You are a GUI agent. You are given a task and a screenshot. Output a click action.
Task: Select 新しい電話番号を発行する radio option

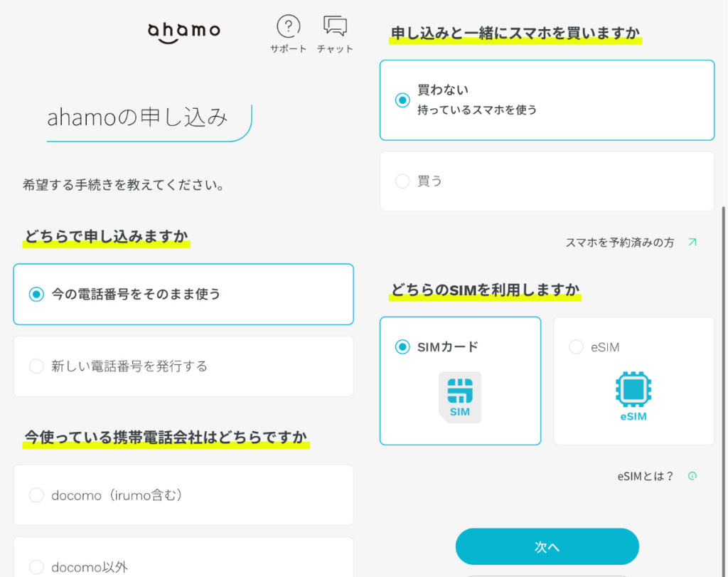click(x=183, y=366)
